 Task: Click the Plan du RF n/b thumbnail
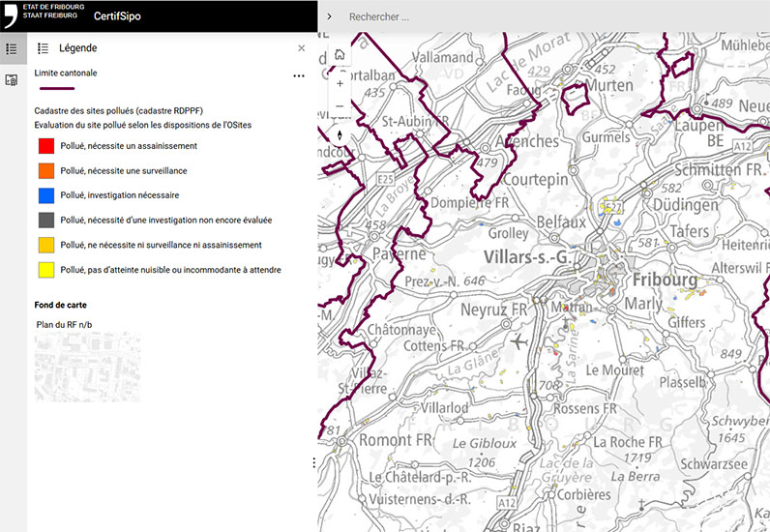point(87,368)
